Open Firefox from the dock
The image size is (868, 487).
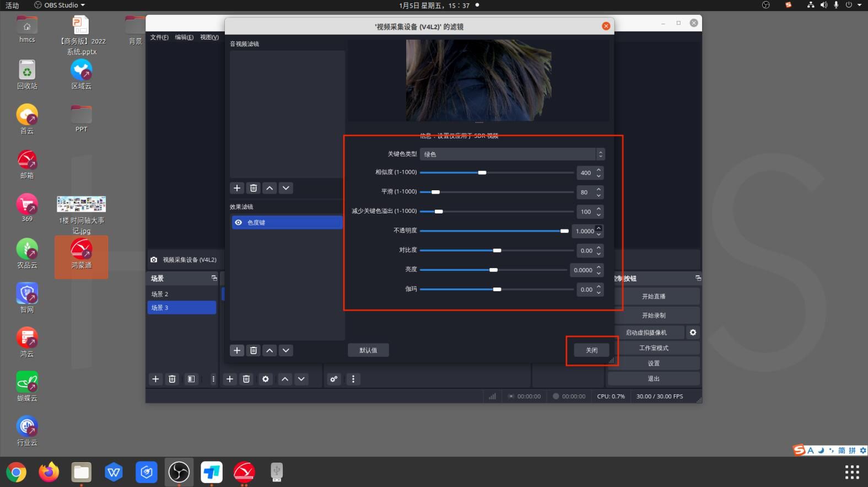[x=48, y=472]
